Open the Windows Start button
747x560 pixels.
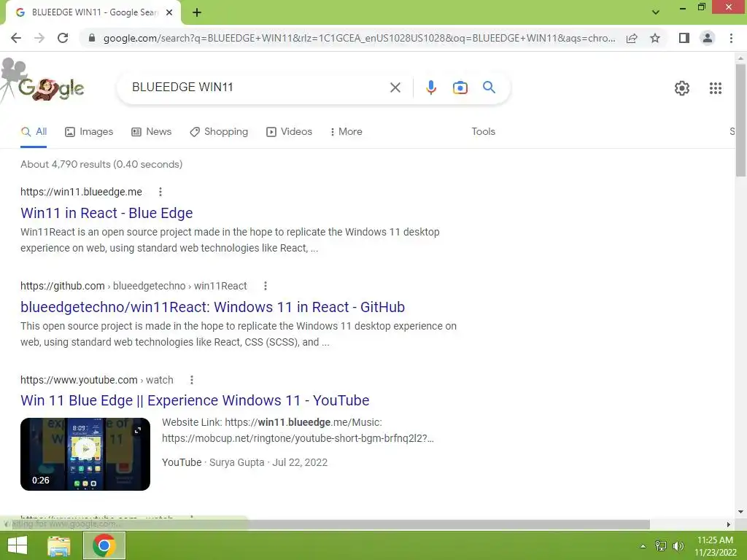point(18,545)
